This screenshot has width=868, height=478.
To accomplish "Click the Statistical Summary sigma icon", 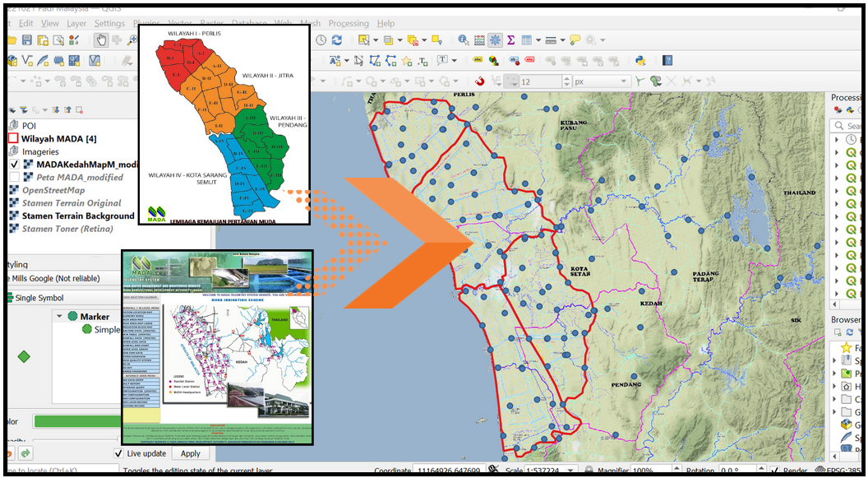I will point(510,39).
